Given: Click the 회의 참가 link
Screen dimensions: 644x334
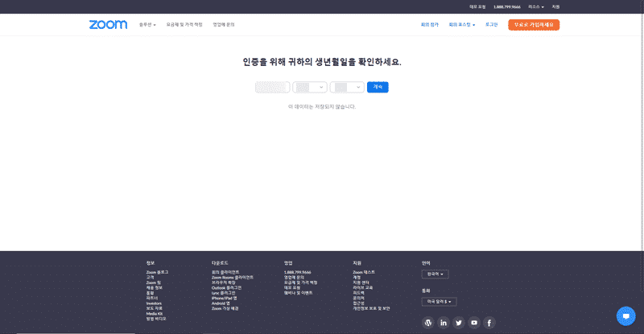Looking at the screenshot, I should point(431,25).
